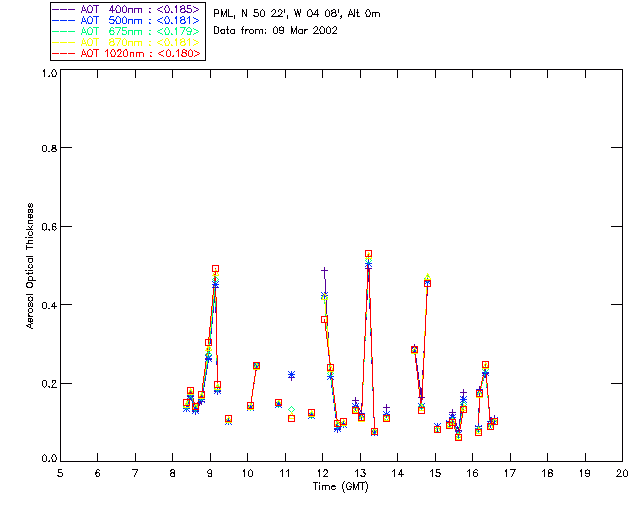This screenshot has width=640, height=512.
Task: Click the y-axis tick label 1.0
Action: tap(46, 70)
